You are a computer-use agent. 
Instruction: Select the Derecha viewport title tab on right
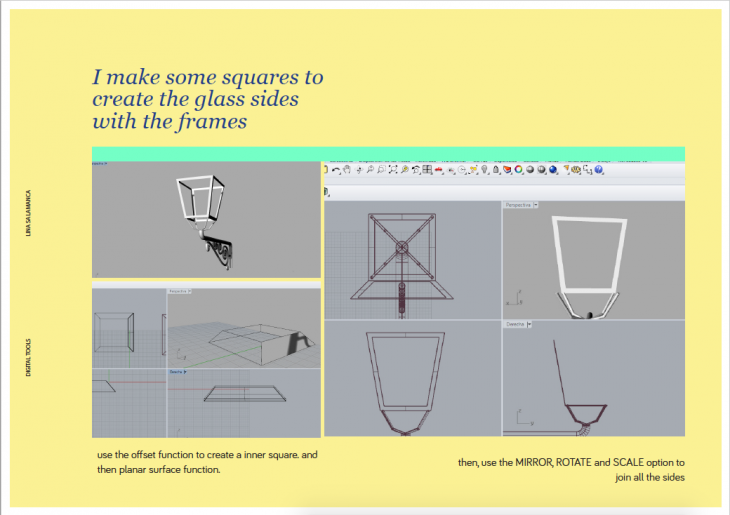[514, 325]
